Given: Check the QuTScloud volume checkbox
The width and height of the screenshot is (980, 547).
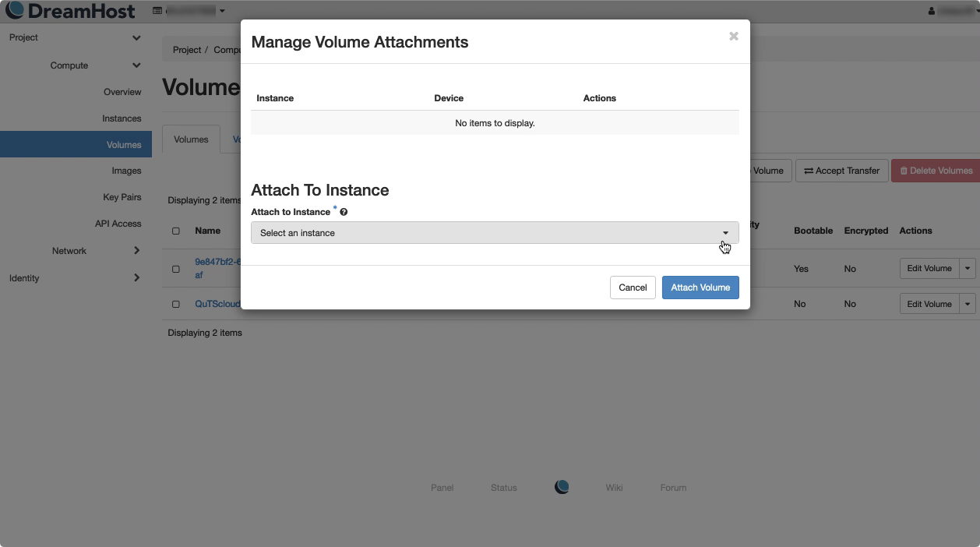Looking at the screenshot, I should 175,304.
